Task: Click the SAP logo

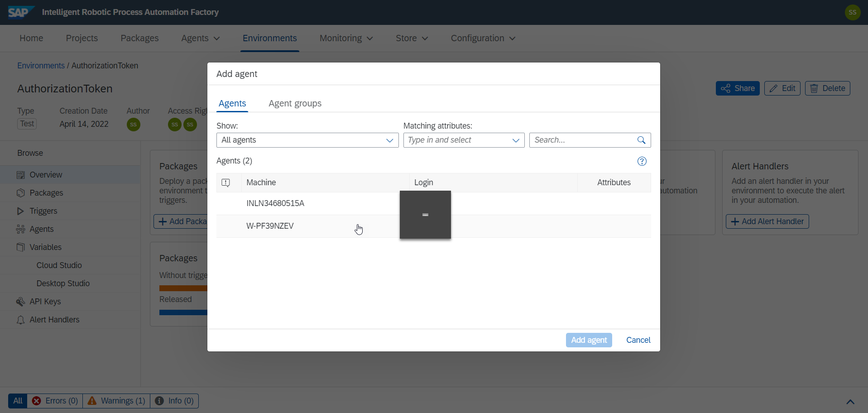Action: pos(21,12)
